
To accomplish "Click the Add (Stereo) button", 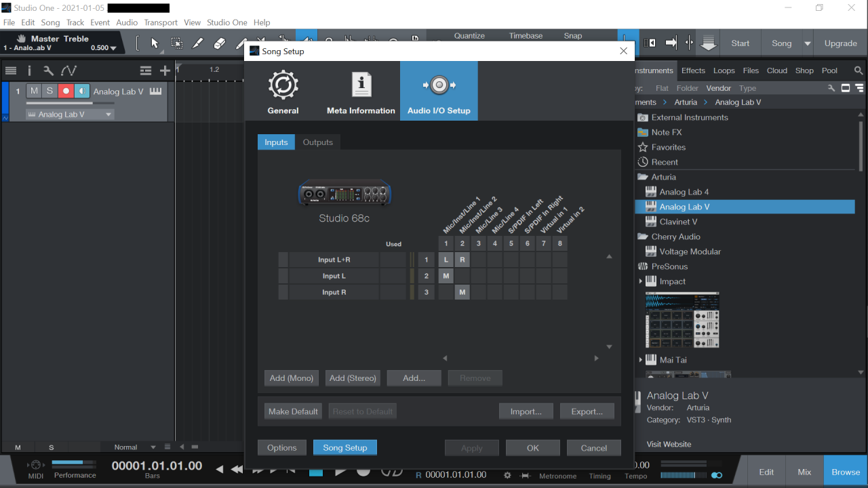I will 353,378.
